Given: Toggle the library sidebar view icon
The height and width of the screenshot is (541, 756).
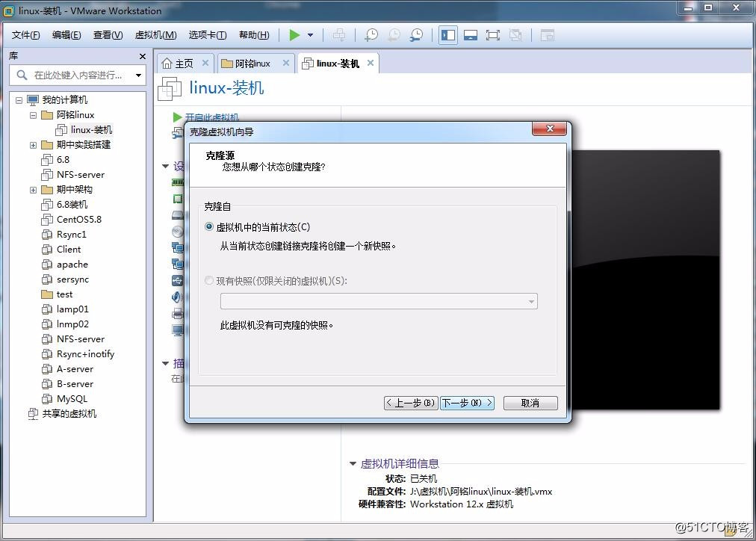Looking at the screenshot, I should (448, 35).
